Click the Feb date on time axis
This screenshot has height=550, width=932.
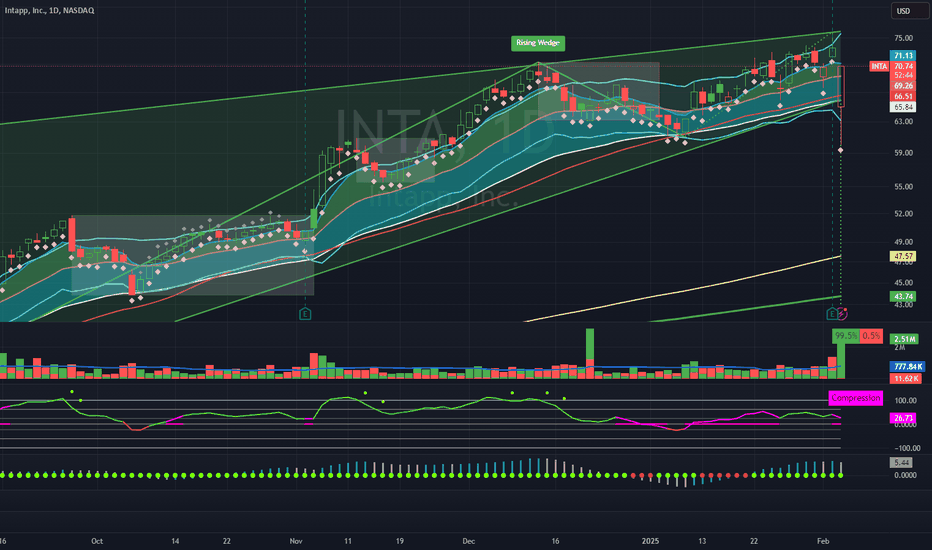[x=823, y=541]
